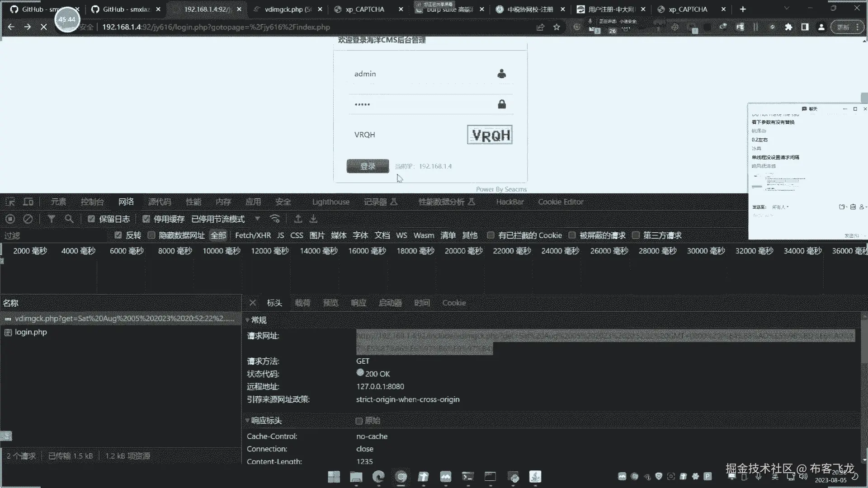Toggle the network filter funnel icon

click(52, 219)
